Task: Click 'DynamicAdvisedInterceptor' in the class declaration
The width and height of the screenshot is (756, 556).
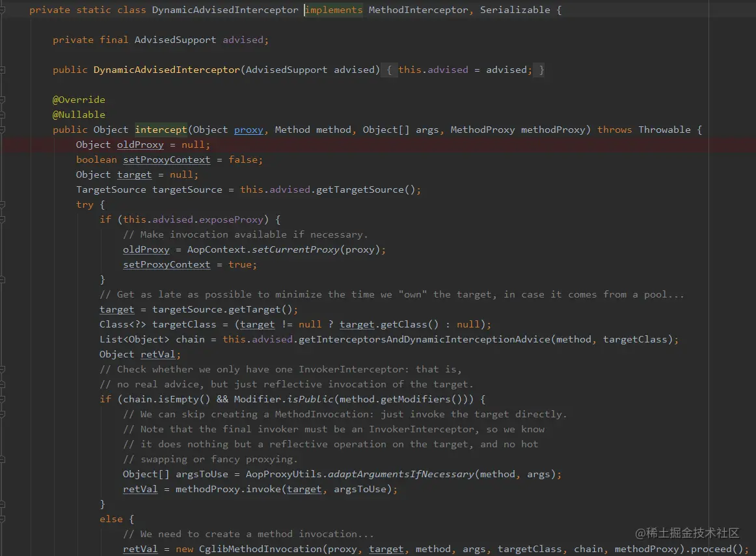Action: pyautogui.click(x=225, y=10)
